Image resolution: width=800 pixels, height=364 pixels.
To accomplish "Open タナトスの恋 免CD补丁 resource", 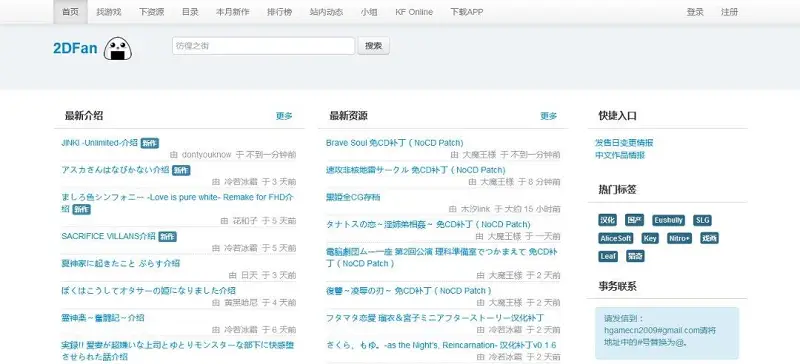I will point(428,224).
